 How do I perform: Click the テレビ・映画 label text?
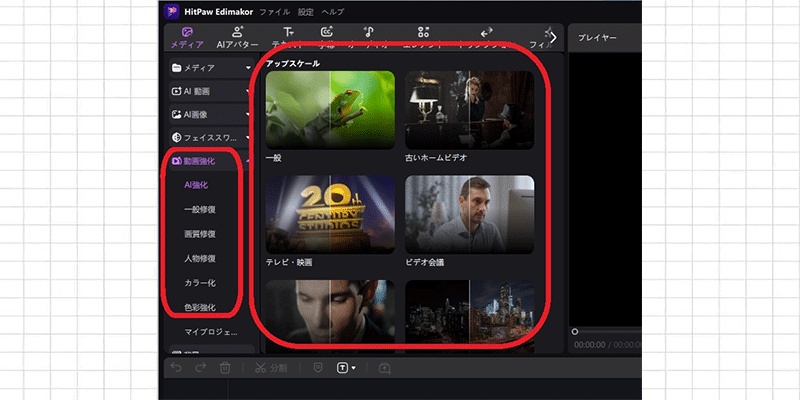[x=289, y=263]
